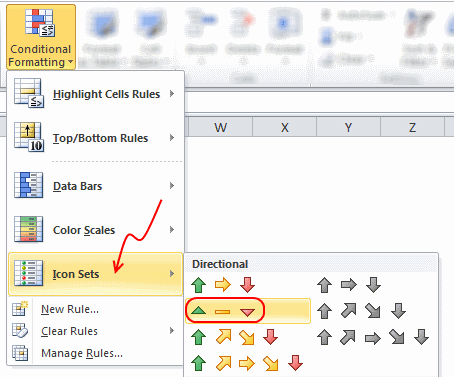Click the Data Bars icon

pyautogui.click(x=29, y=185)
